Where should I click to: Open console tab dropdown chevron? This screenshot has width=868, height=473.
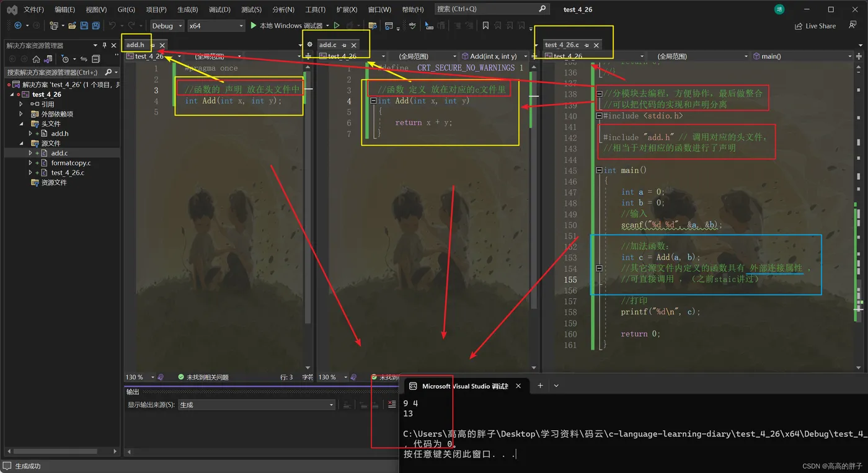click(x=556, y=386)
